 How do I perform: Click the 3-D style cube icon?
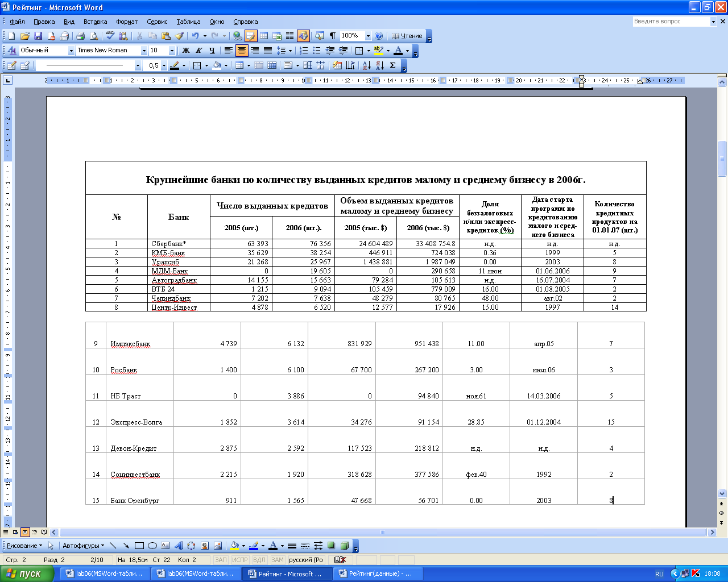[x=344, y=546]
